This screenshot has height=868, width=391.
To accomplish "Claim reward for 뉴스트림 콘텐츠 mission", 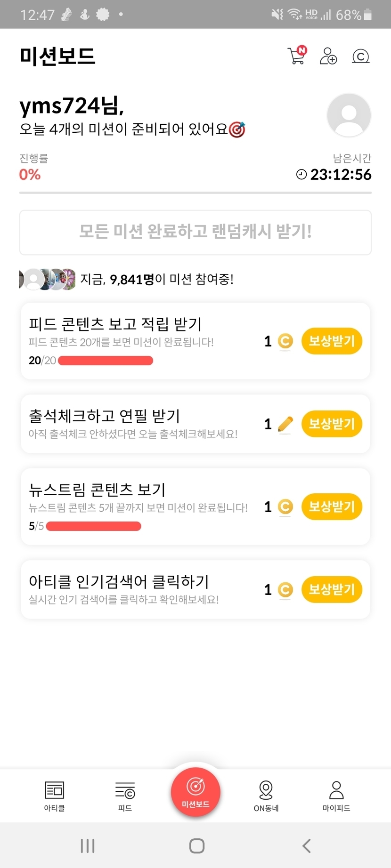I will [x=332, y=507].
